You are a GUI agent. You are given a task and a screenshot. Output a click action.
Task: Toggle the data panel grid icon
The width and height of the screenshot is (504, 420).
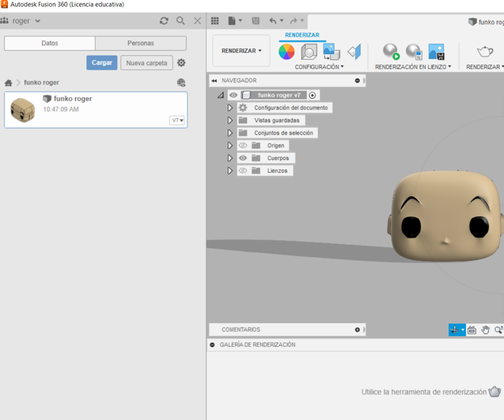coord(215,21)
